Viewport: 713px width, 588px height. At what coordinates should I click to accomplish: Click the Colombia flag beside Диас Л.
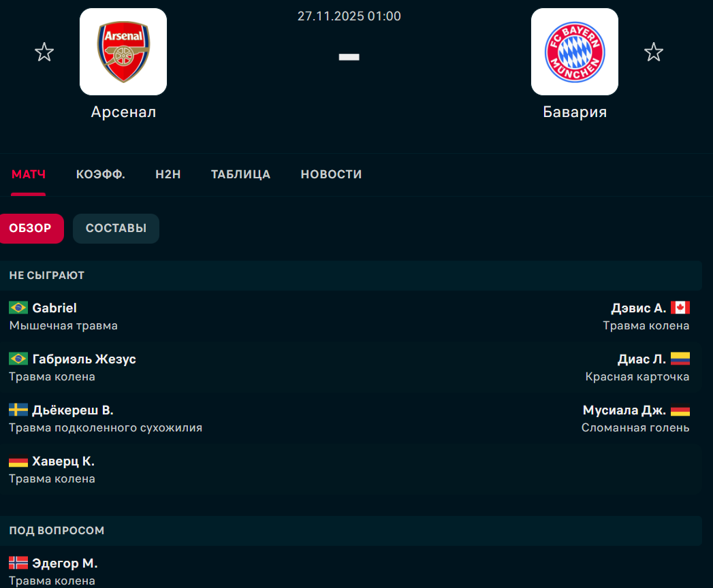click(680, 359)
